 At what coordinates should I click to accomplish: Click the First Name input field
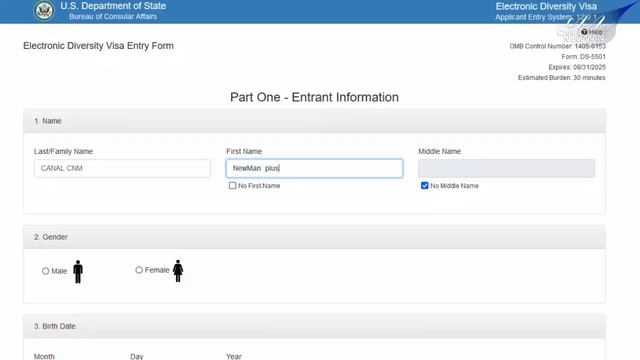pyautogui.click(x=314, y=168)
